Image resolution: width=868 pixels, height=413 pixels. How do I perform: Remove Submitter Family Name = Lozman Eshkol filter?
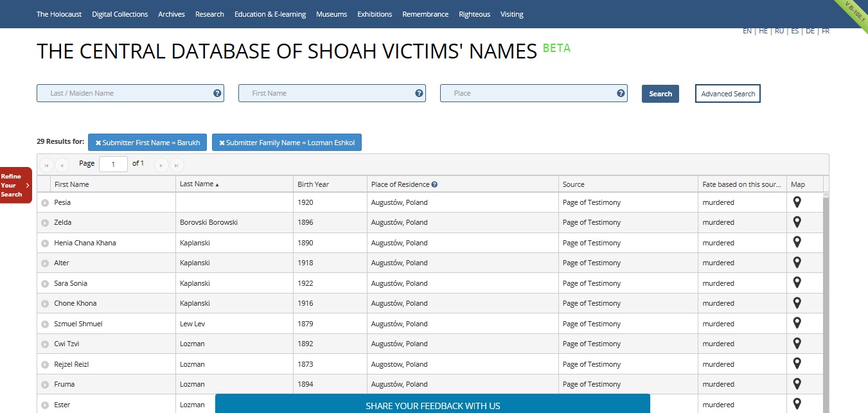click(x=222, y=143)
